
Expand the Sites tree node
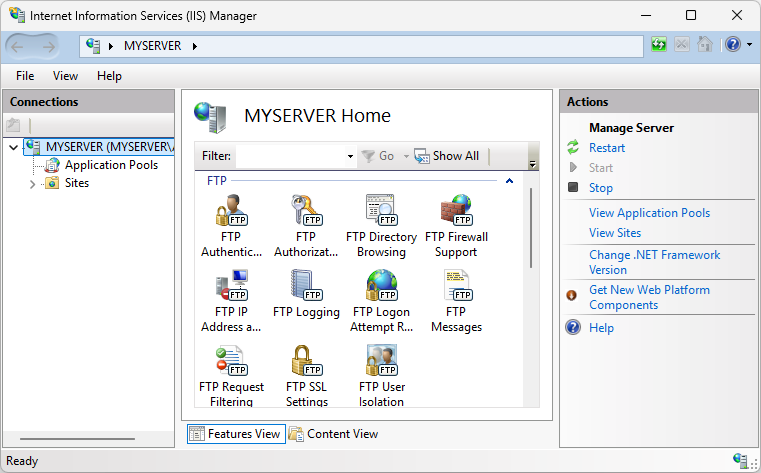[32, 184]
